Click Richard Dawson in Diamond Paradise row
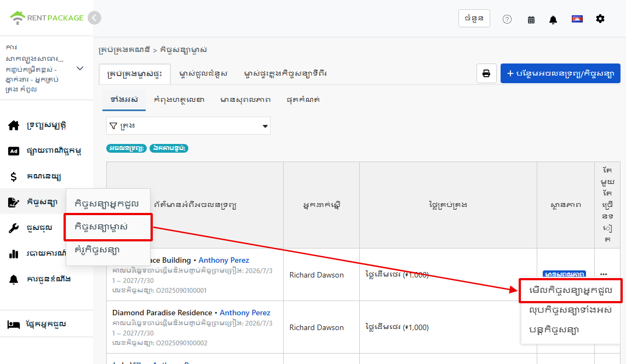This screenshot has width=626, height=364. [317, 328]
